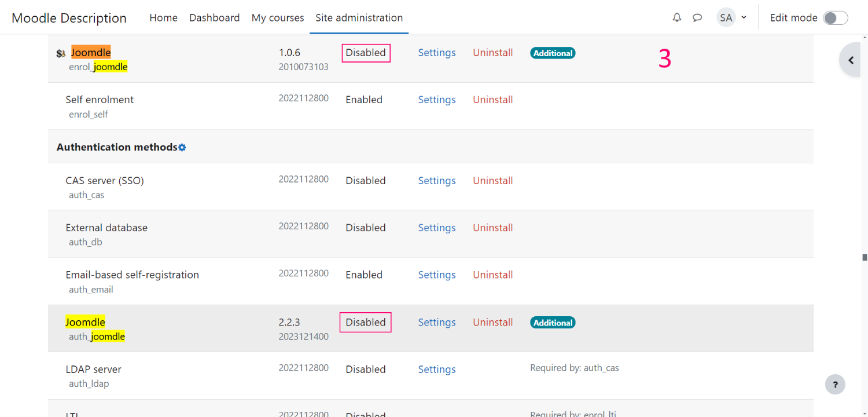868x417 pixels.
Task: Select version 2022112800 in External database row
Action: pos(304,226)
